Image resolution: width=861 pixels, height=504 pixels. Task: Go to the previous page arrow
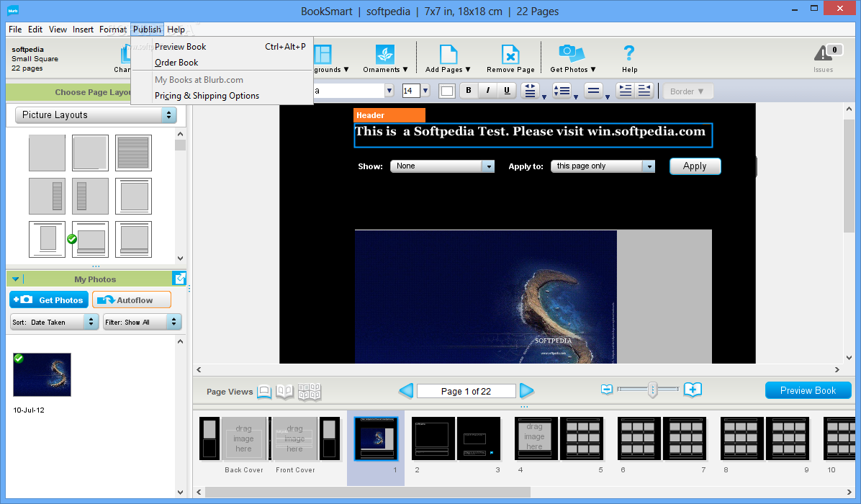click(x=406, y=391)
